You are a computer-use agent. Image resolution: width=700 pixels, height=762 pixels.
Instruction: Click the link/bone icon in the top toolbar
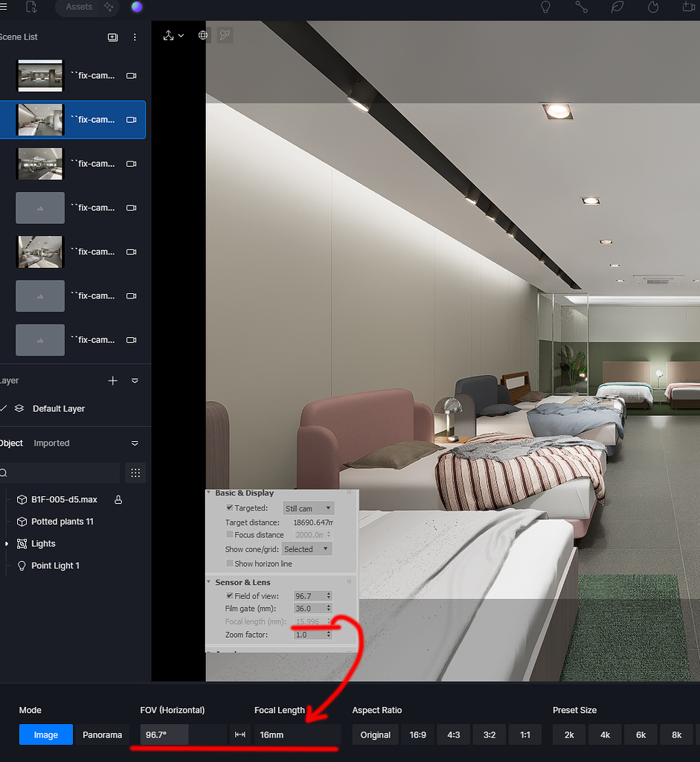point(581,7)
